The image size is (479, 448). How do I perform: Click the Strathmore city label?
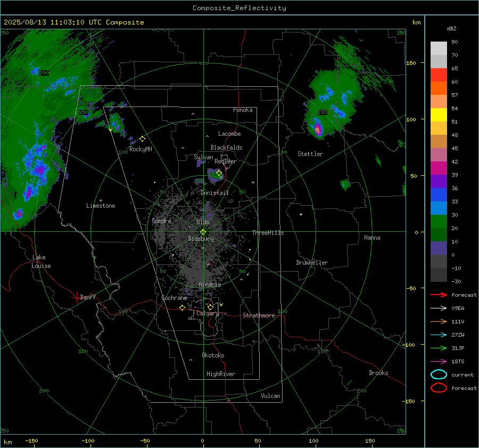pyautogui.click(x=259, y=315)
